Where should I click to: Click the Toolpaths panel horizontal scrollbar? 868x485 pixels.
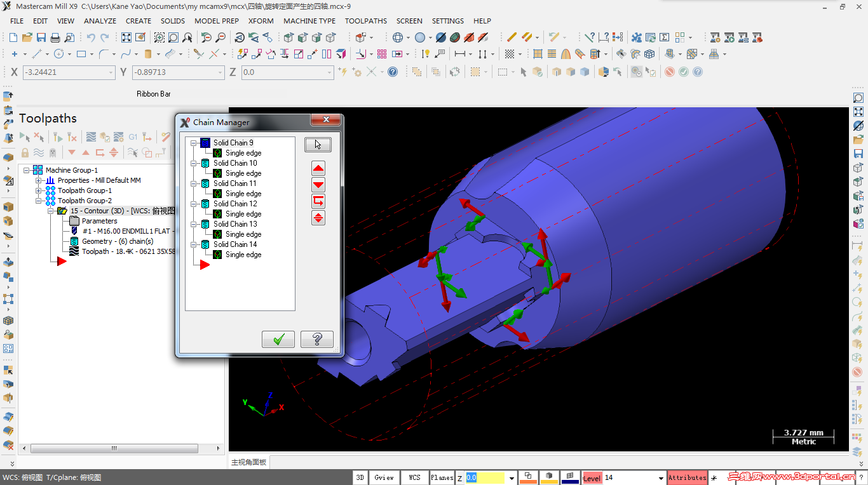pos(115,448)
